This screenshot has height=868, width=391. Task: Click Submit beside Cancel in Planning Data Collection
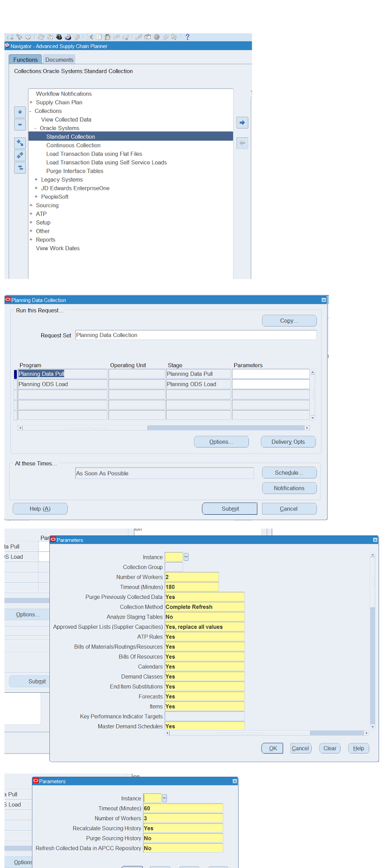[x=229, y=509]
